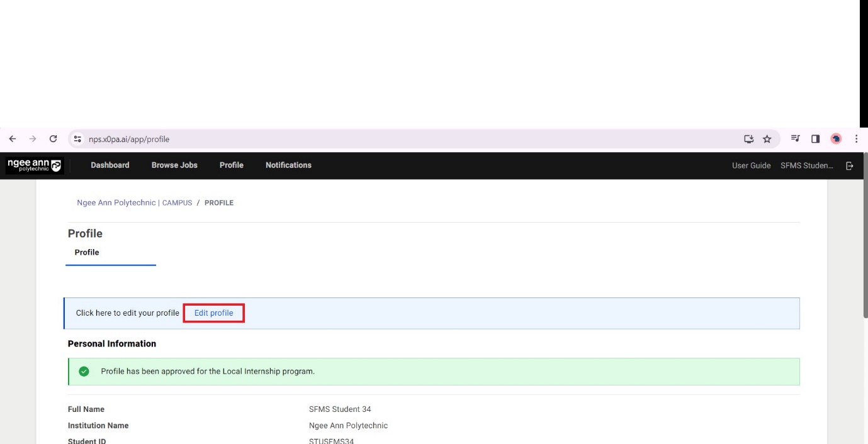The width and height of the screenshot is (868, 444).
Task: Click the Edit profile link
Action: pyautogui.click(x=213, y=313)
